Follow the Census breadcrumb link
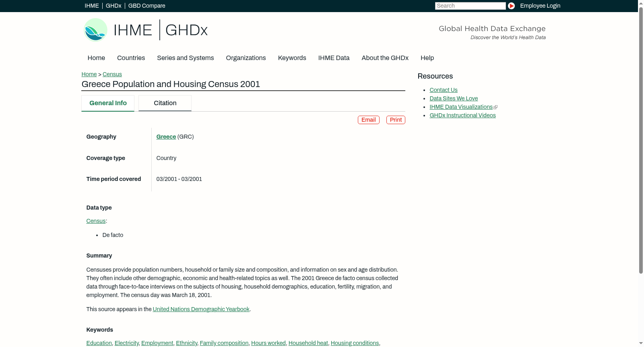 click(x=112, y=74)
